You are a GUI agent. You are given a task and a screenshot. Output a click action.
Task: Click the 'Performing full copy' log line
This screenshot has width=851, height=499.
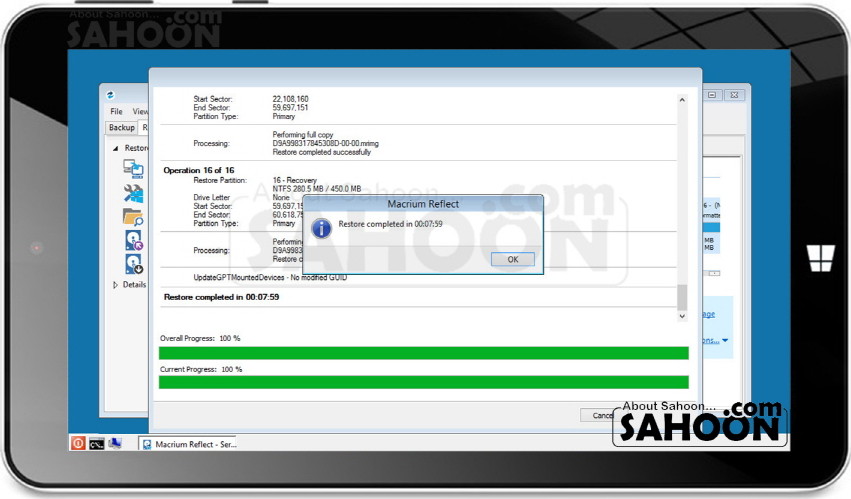click(303, 135)
